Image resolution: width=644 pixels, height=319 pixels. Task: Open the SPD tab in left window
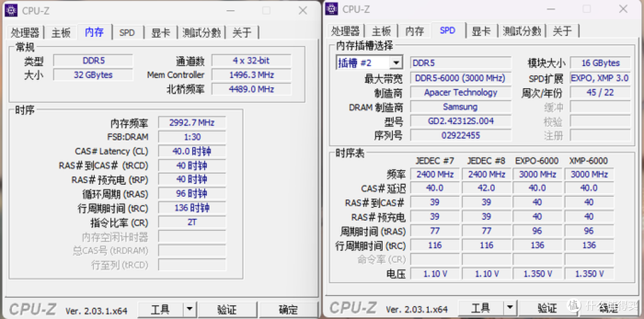coord(127,32)
